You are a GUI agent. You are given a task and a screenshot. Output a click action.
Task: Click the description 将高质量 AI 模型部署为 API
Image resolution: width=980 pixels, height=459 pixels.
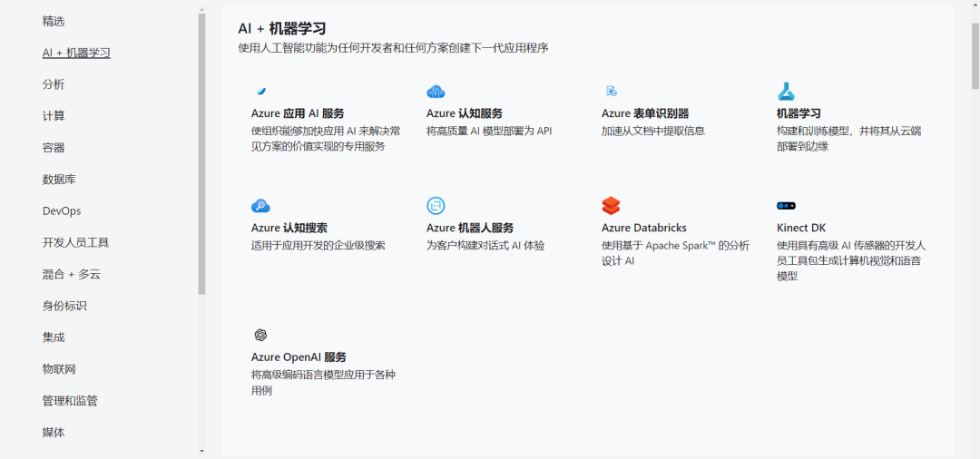pos(489,131)
